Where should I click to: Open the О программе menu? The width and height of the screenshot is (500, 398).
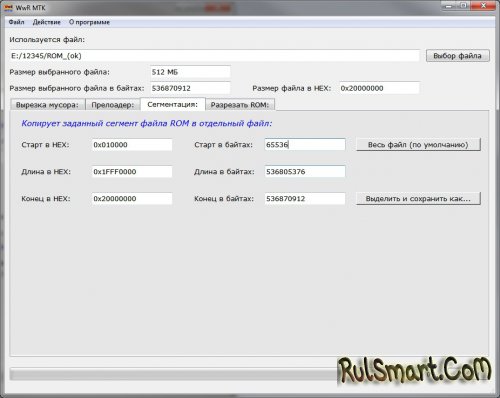89,22
